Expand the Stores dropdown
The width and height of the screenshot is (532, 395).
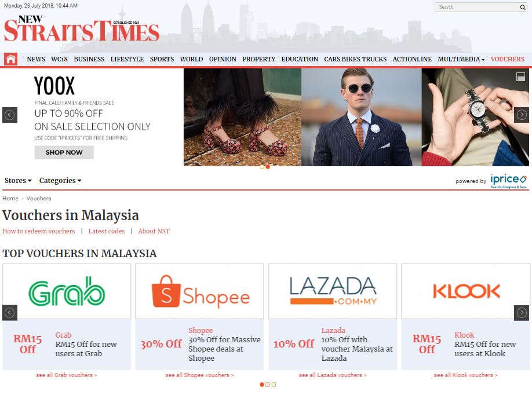pos(18,180)
